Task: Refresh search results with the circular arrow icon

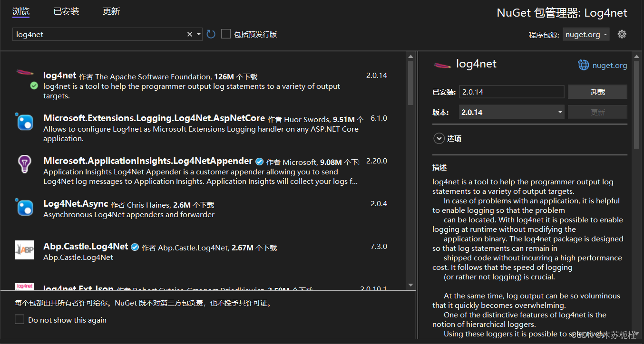Action: [x=211, y=34]
